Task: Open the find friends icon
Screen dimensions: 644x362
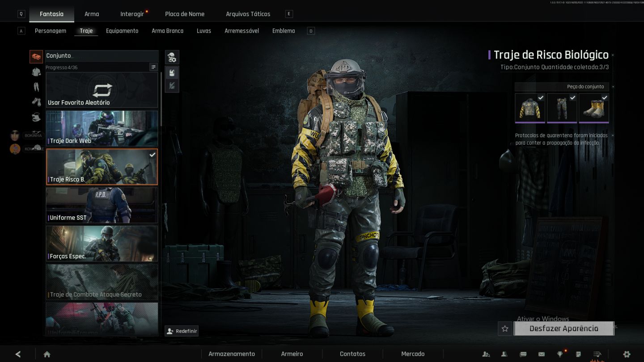Action: [486, 354]
